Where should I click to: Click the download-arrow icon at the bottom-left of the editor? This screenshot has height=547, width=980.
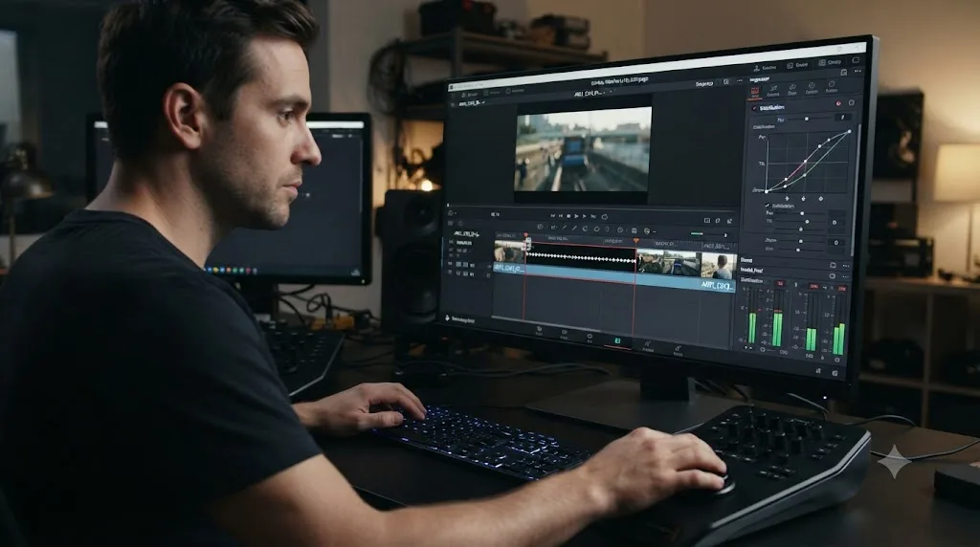click(448, 318)
